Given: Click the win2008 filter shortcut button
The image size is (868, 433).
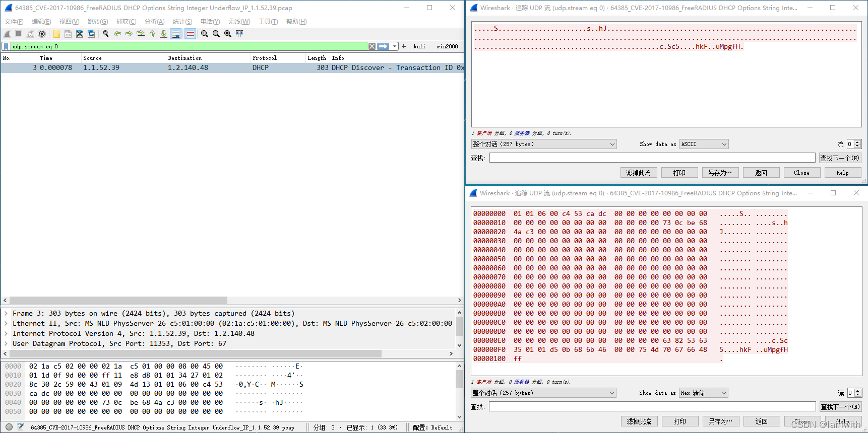Looking at the screenshot, I should [x=447, y=46].
